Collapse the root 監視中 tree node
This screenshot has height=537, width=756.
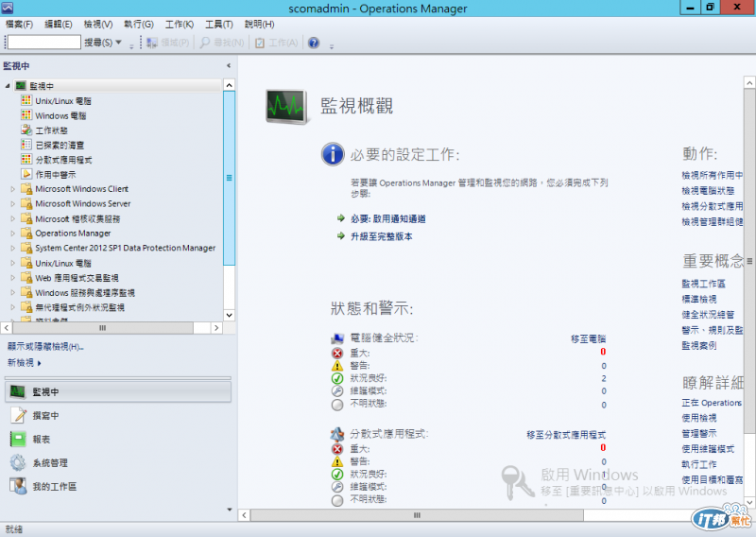click(x=8, y=86)
